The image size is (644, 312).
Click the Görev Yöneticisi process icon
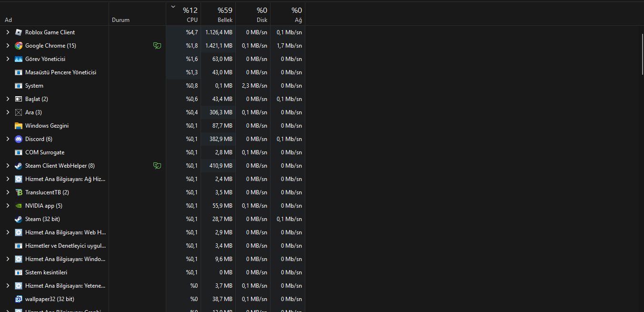click(19, 59)
